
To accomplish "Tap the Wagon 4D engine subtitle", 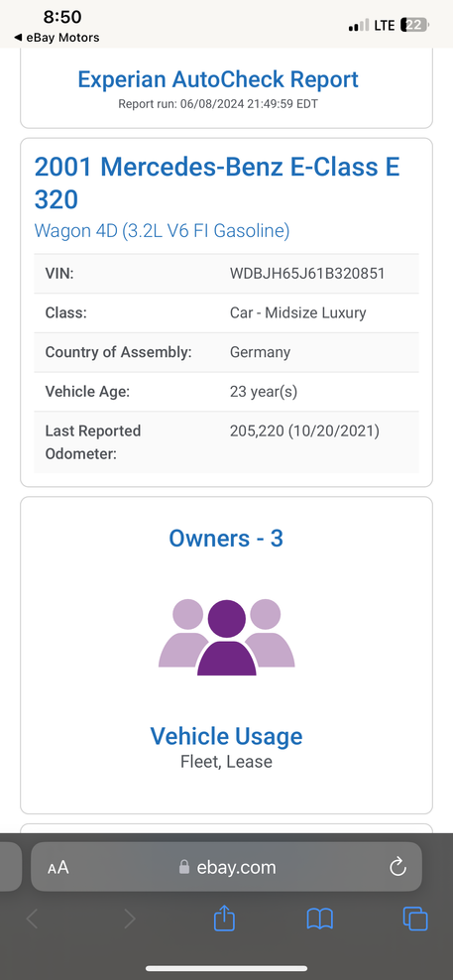I will tap(162, 231).
